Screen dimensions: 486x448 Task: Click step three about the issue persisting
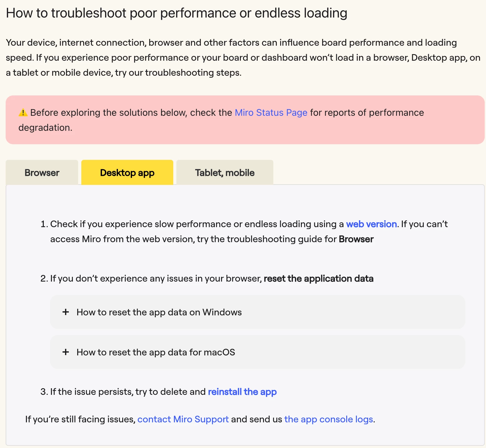(x=159, y=392)
